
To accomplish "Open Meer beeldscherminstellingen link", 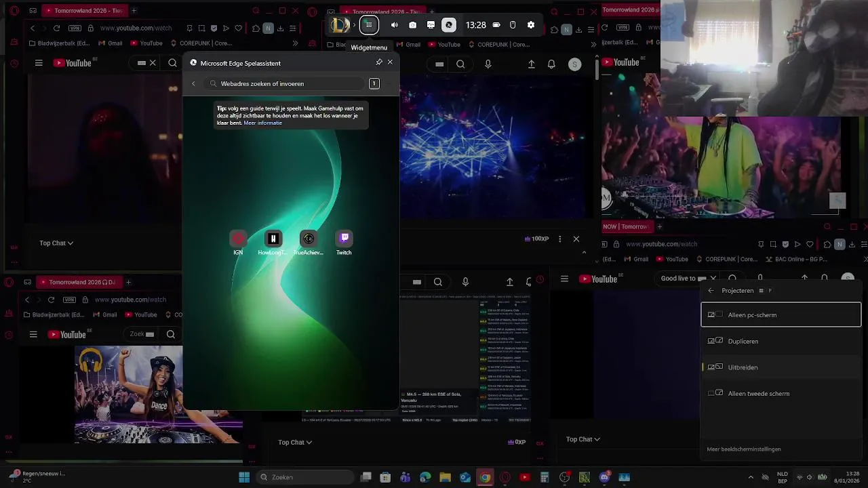I will [744, 449].
